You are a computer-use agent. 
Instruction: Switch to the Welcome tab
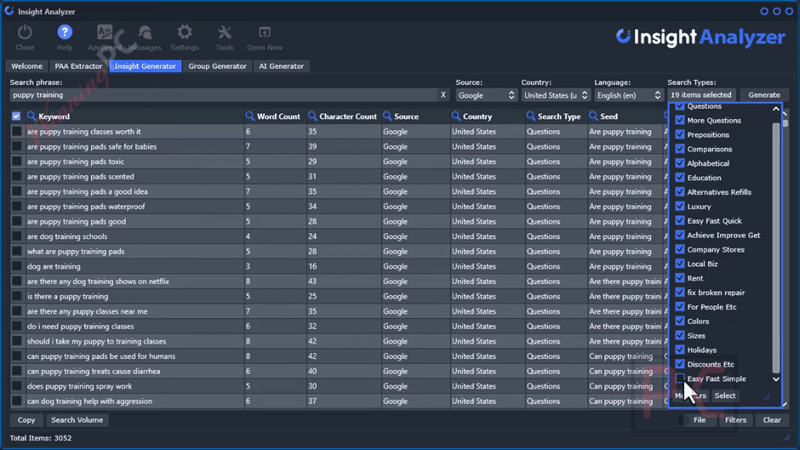(x=27, y=66)
